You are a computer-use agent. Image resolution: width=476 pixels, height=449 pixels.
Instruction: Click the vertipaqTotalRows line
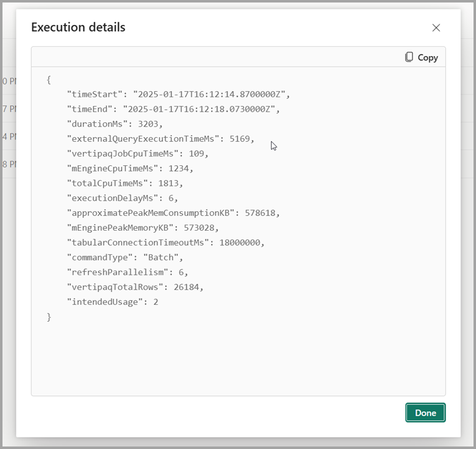[135, 287]
